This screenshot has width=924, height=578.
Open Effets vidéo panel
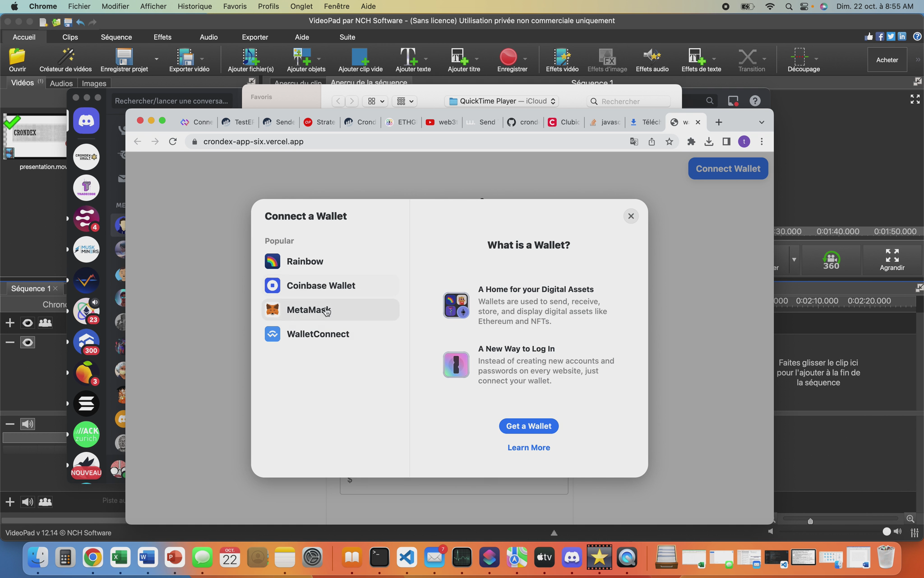point(562,59)
